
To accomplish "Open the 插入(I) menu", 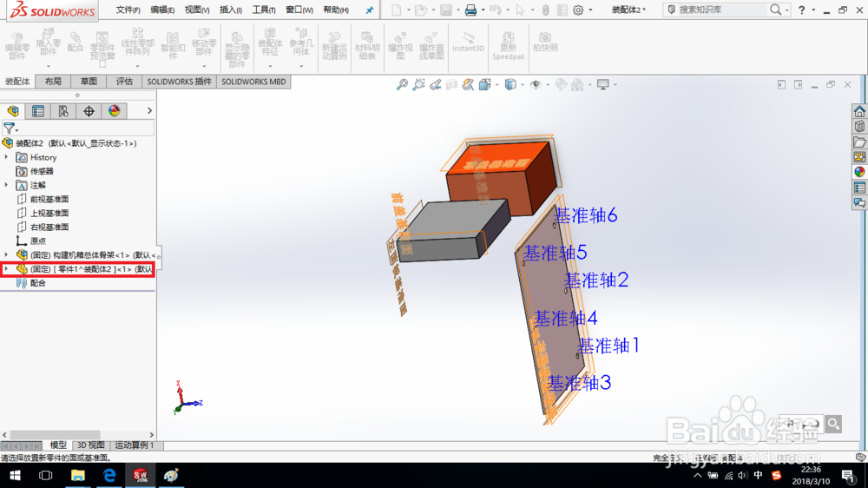I will [230, 10].
